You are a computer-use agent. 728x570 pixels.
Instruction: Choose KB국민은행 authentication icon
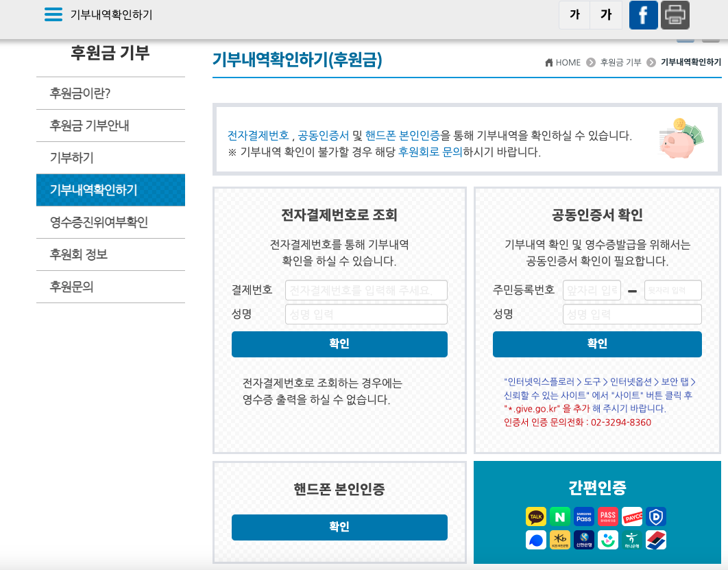tap(560, 540)
